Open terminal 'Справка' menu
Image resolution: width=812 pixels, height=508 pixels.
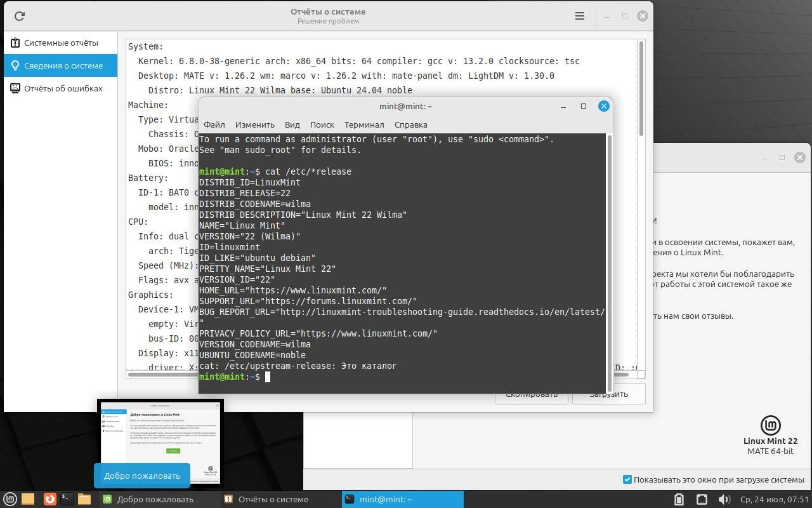click(410, 124)
